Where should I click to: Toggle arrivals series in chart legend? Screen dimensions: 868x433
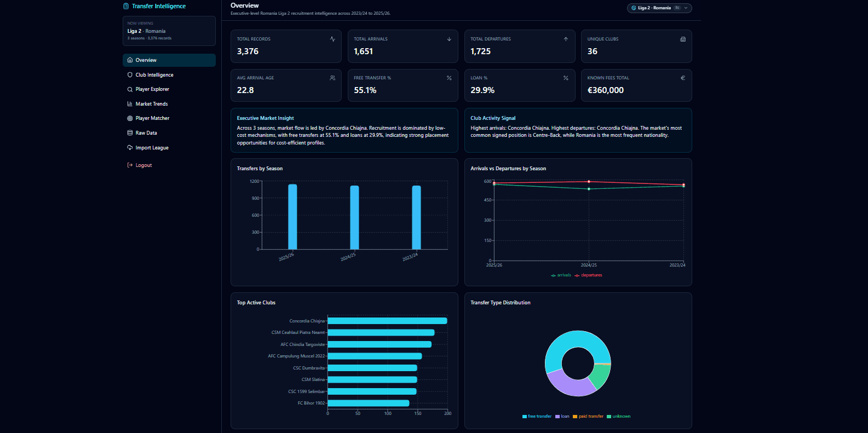coord(561,275)
